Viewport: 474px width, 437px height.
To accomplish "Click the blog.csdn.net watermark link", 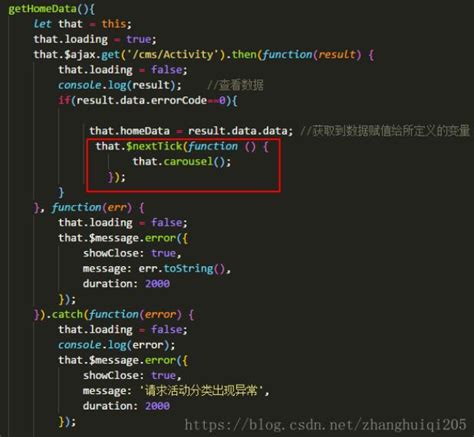I will click(325, 425).
